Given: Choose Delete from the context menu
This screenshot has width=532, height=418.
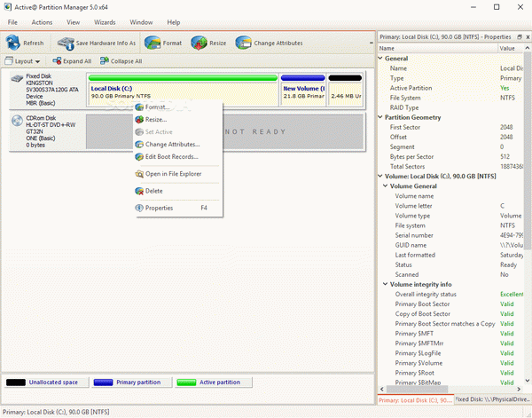Looking at the screenshot, I should tap(179, 191).
